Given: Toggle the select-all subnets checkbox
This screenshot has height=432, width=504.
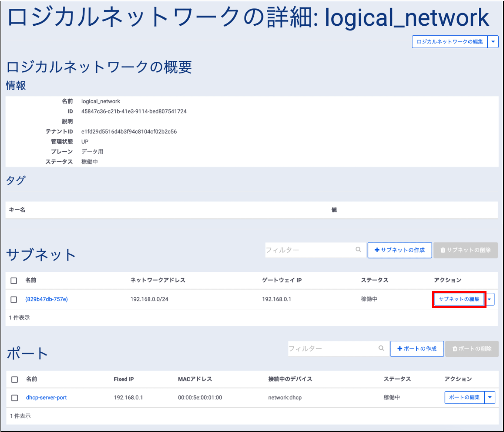Looking at the screenshot, I should 14,281.
